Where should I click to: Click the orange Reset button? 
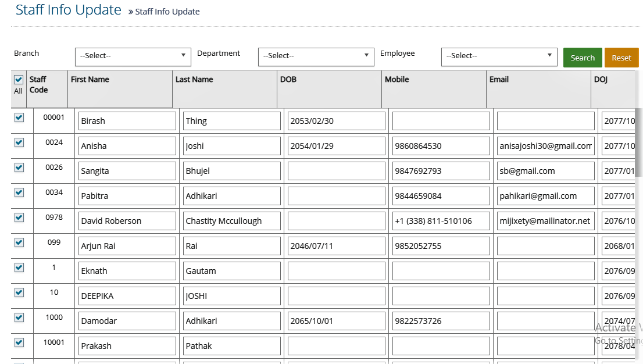621,58
